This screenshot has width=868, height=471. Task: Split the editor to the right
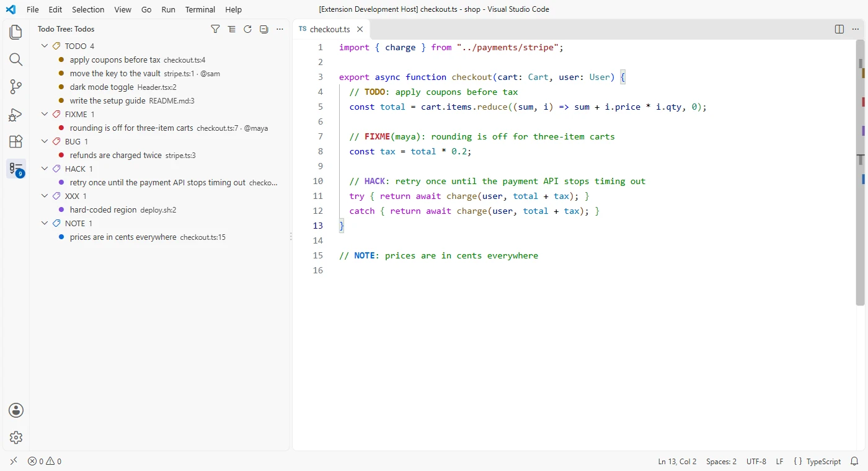pos(839,29)
